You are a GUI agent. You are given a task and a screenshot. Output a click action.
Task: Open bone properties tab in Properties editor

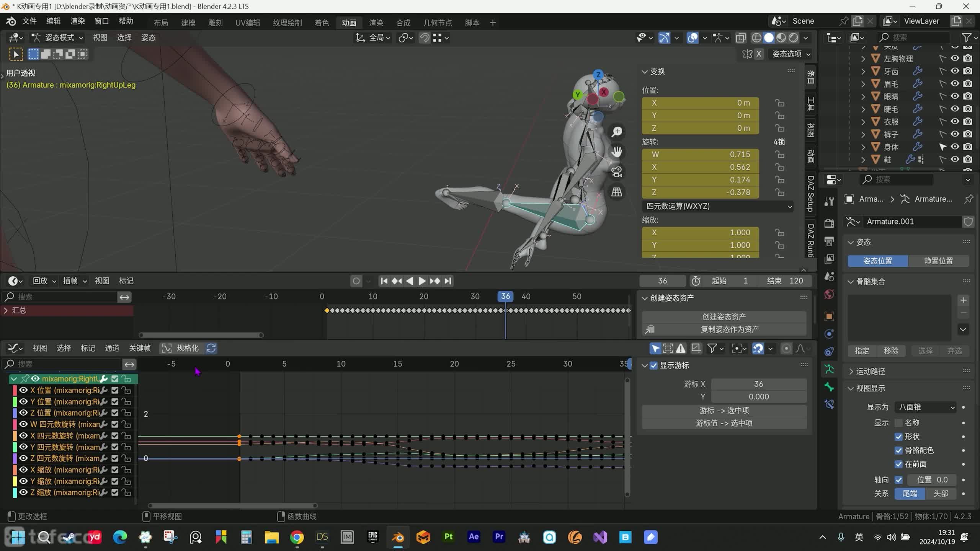pos(829,387)
